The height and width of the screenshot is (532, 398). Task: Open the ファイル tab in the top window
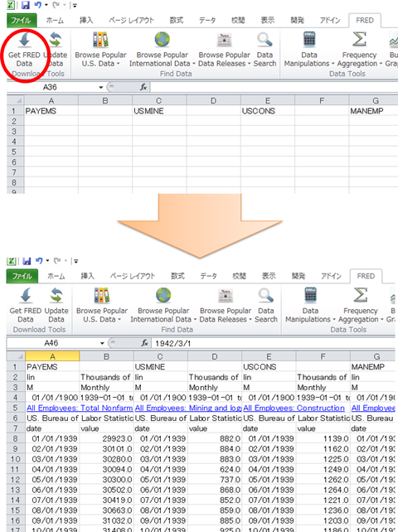[x=22, y=21]
